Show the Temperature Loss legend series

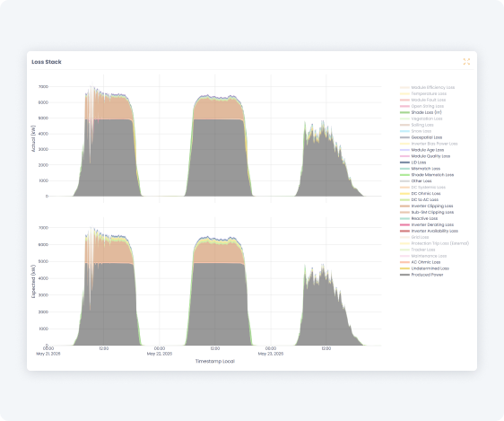[x=423, y=93]
